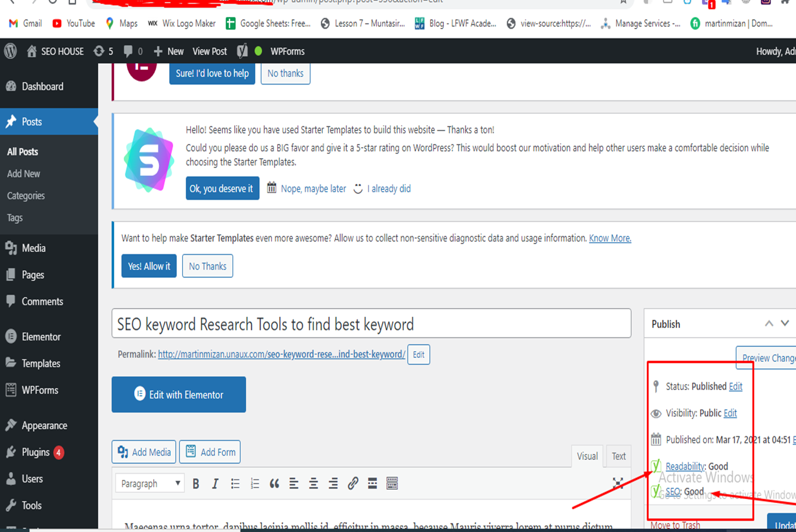The height and width of the screenshot is (532, 796).
Task: Open the + New menu in admin bar
Action: tap(168, 51)
